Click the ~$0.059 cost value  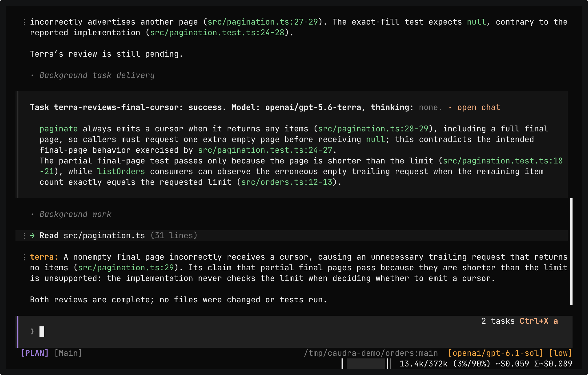click(512, 364)
